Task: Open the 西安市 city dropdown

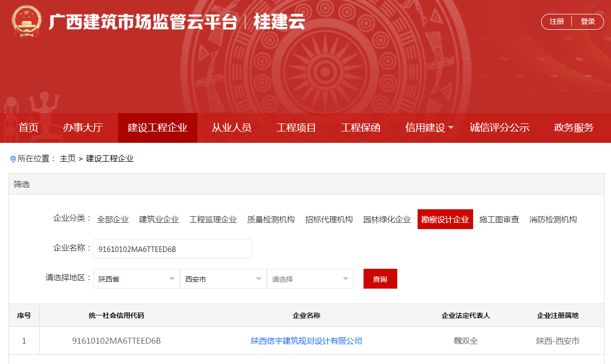Action: pos(223,279)
